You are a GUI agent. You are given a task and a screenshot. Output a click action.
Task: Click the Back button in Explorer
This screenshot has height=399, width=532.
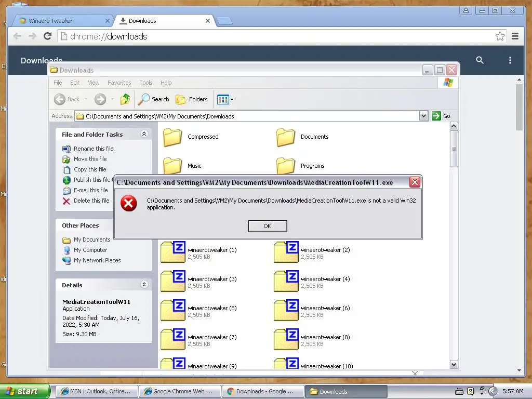67,99
